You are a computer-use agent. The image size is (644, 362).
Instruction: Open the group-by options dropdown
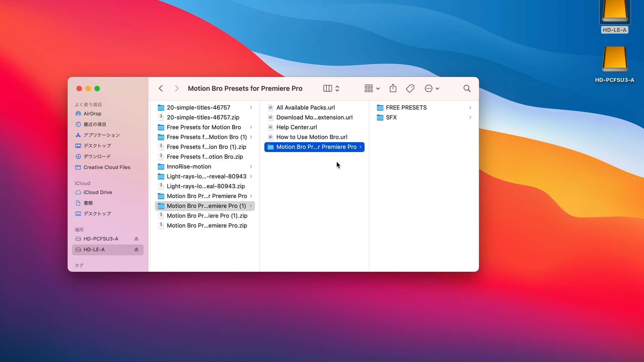[372, 88]
